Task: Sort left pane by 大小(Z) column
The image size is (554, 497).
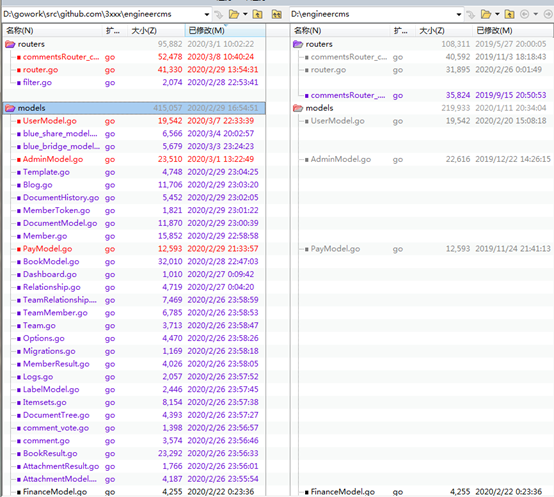Action: [156, 30]
